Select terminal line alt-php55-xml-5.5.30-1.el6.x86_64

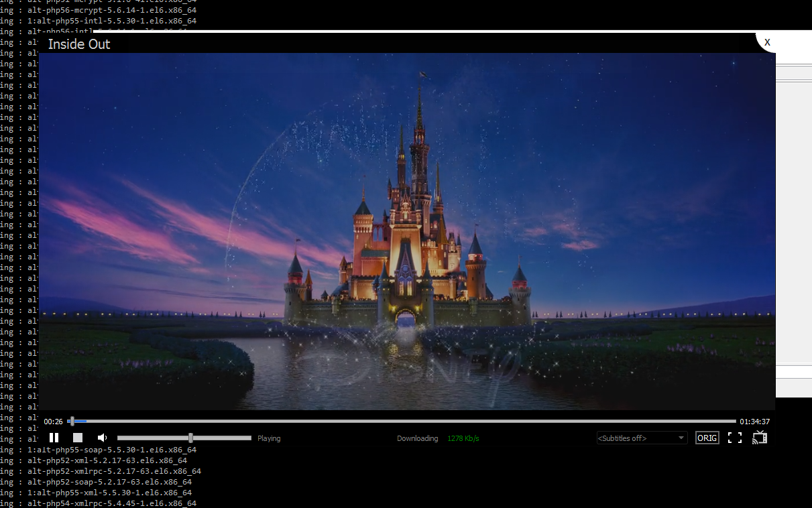click(x=109, y=493)
